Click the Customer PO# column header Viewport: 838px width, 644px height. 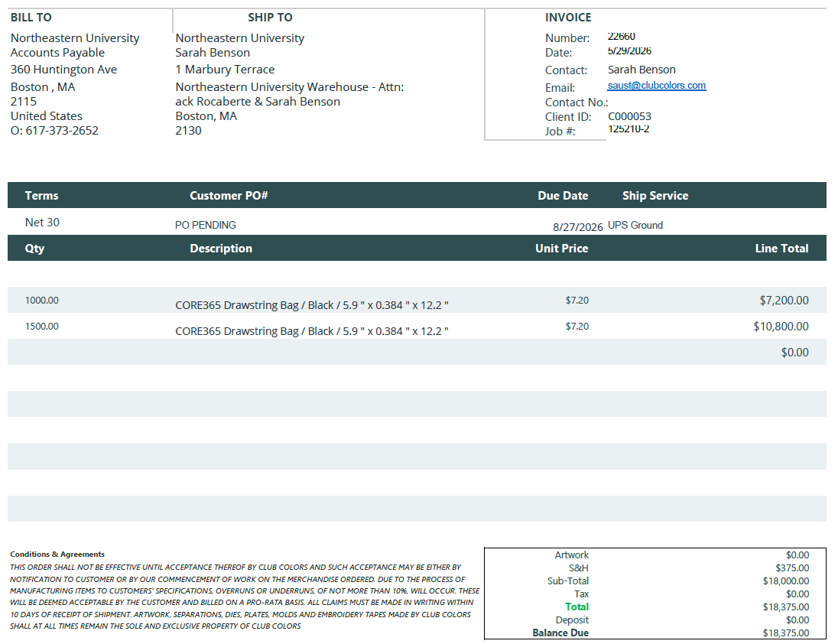pyautogui.click(x=229, y=196)
